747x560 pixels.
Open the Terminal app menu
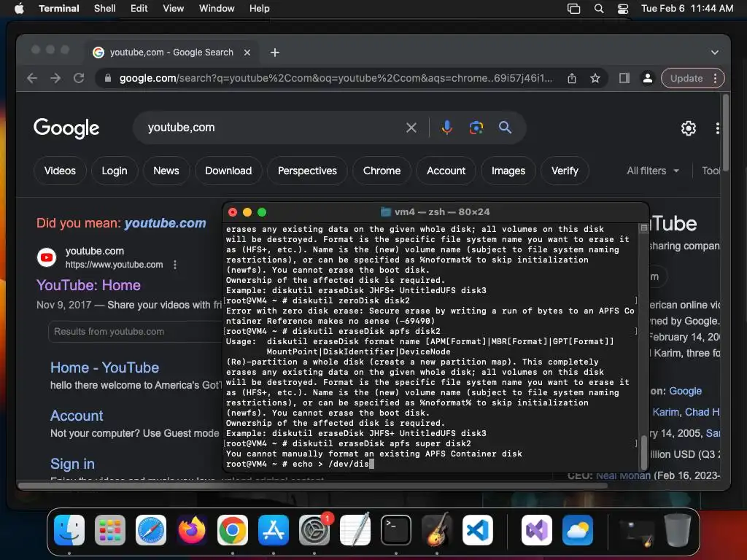pos(58,8)
